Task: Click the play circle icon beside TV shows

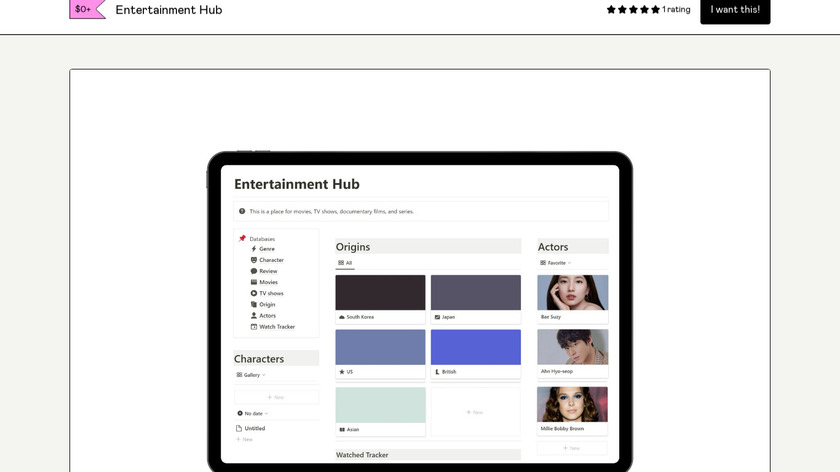Action: 254,293
